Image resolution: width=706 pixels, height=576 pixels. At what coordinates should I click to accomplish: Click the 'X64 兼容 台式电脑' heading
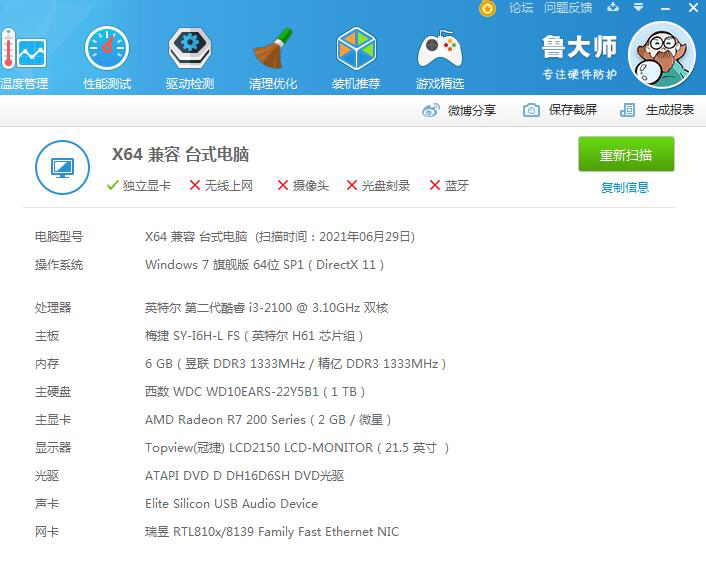click(x=180, y=154)
